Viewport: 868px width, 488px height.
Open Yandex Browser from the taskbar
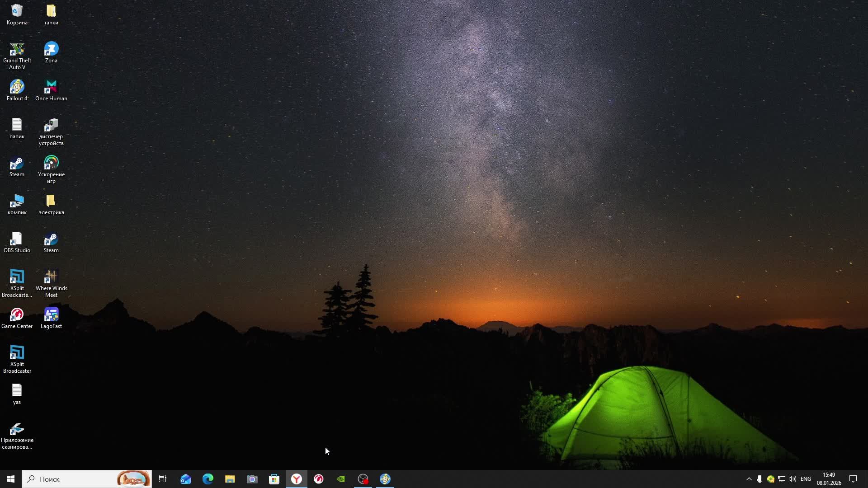(x=297, y=479)
